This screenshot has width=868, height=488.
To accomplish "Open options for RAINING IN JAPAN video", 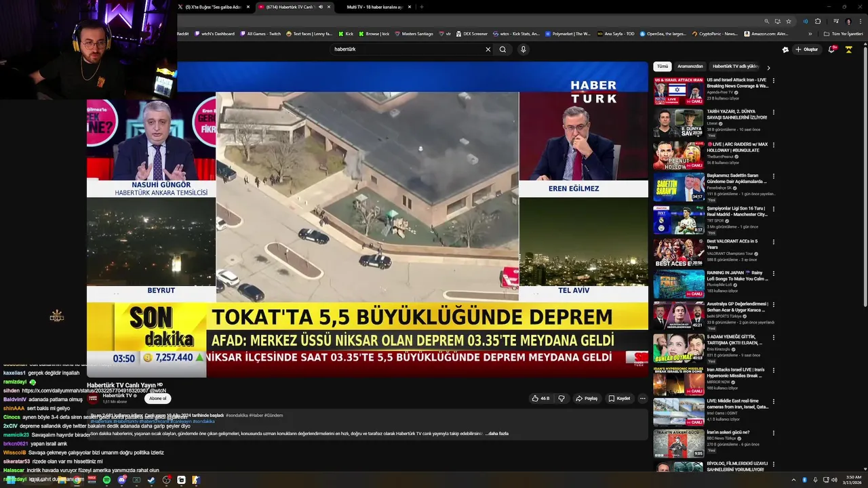I will coord(773,274).
